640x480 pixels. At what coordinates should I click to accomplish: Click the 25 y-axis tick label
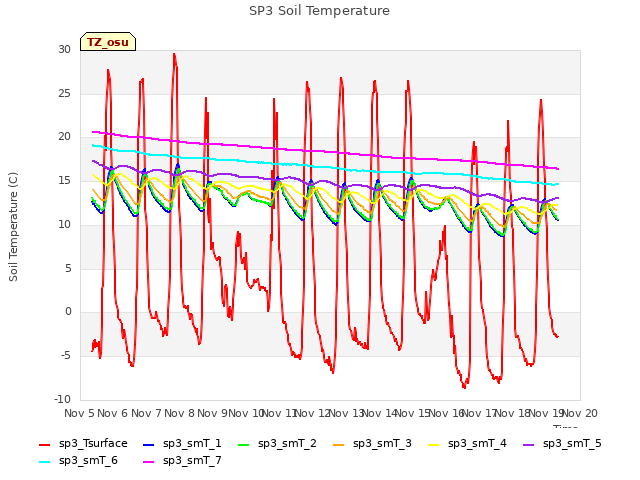(x=64, y=93)
